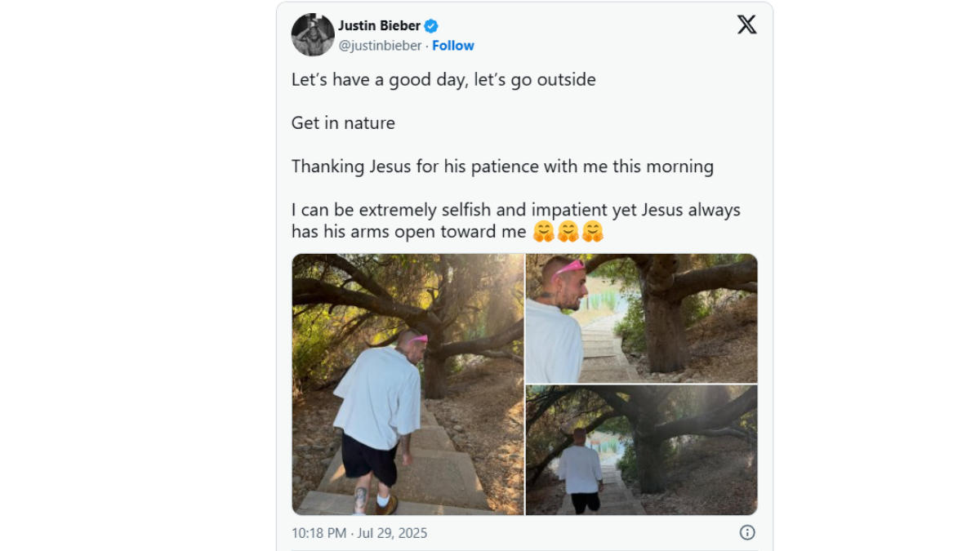Open the info icon below the photos
Viewport: 980px width, 551px height.
click(x=746, y=531)
